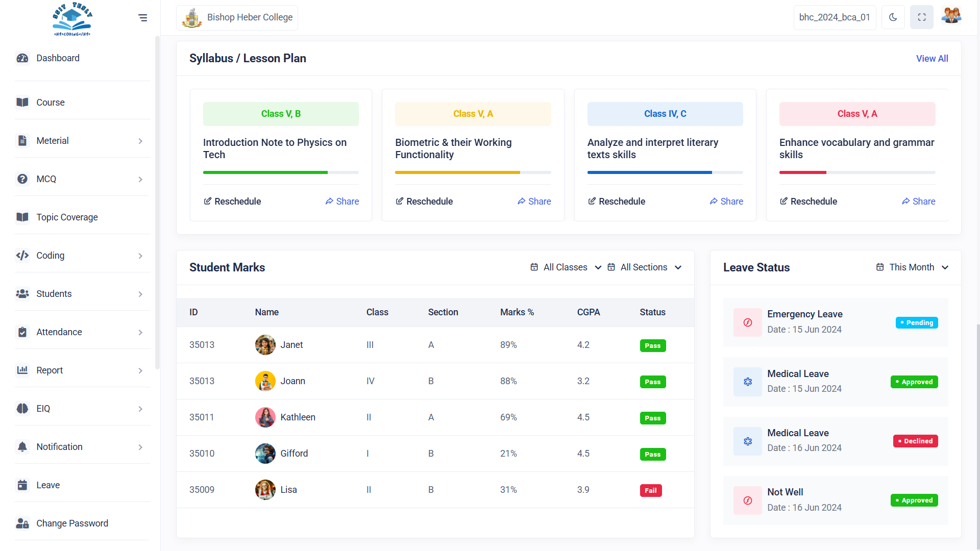Collapse sidebar with hamburger icon
Image resolution: width=980 pixels, height=551 pixels.
click(143, 18)
